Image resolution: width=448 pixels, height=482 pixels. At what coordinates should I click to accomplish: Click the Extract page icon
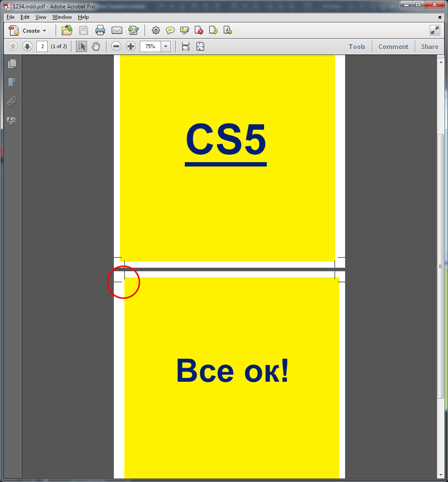228,30
